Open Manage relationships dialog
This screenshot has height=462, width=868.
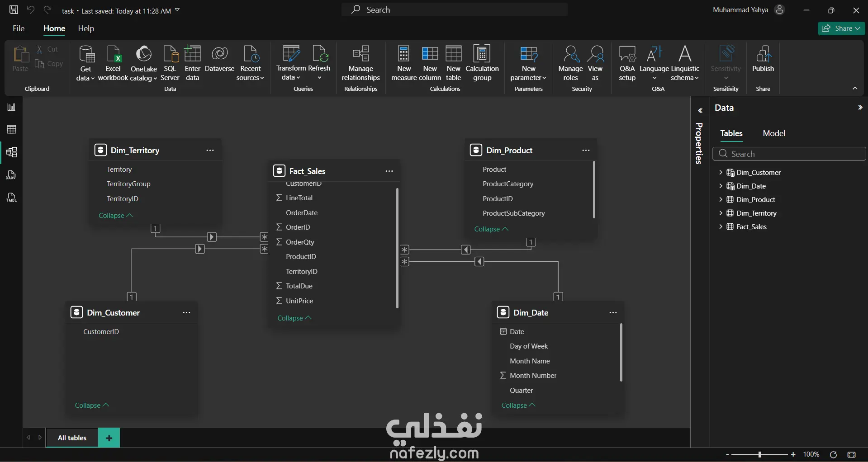(361, 63)
